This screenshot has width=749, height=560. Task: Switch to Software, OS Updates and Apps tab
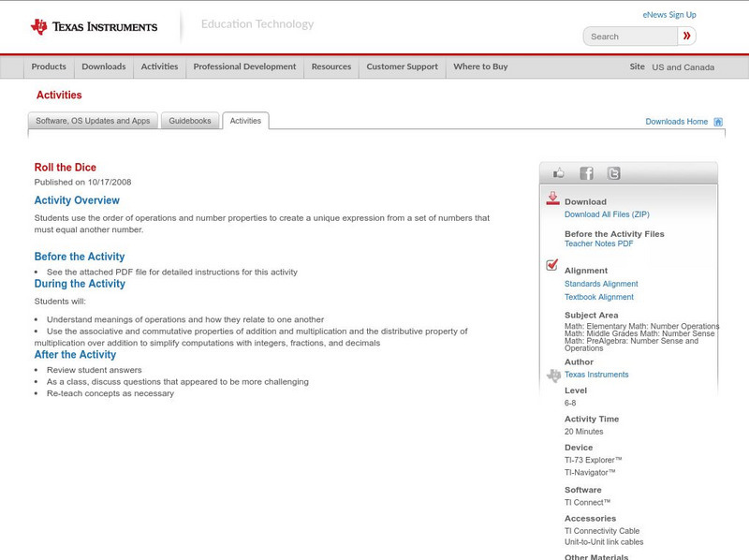[93, 121]
